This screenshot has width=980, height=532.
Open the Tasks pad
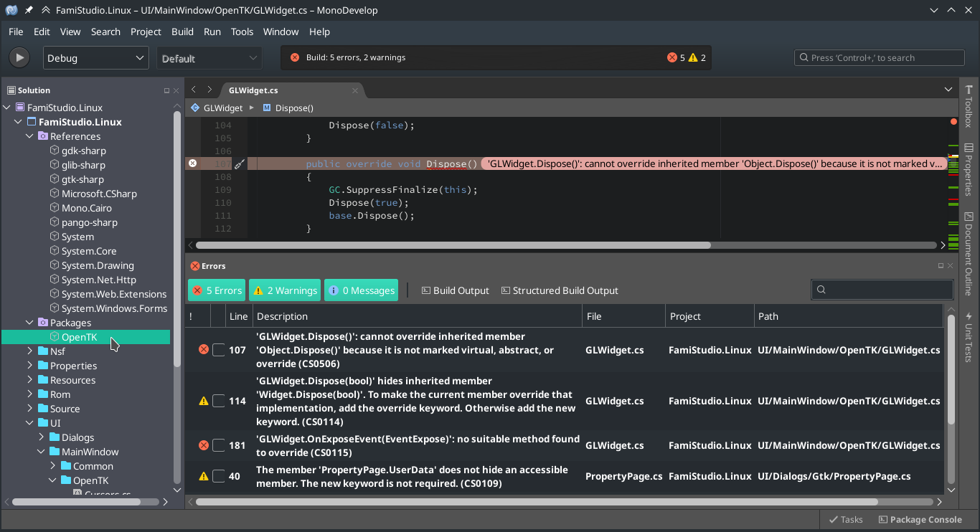point(846,520)
